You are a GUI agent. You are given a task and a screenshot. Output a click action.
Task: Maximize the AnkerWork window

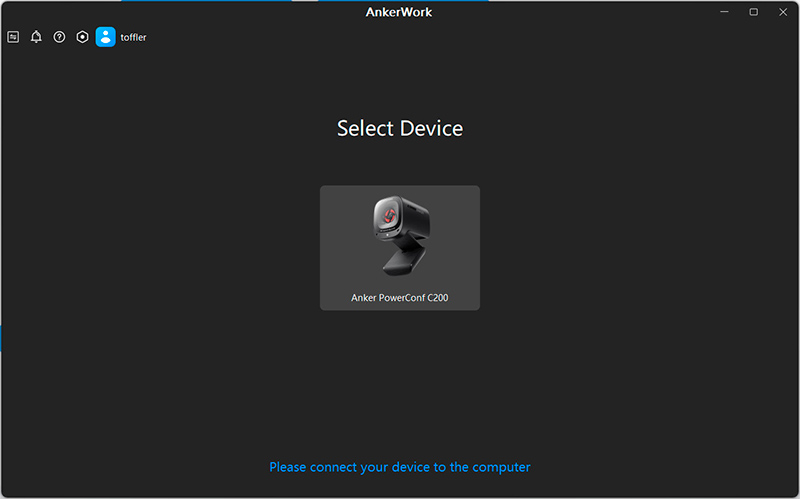coord(753,12)
